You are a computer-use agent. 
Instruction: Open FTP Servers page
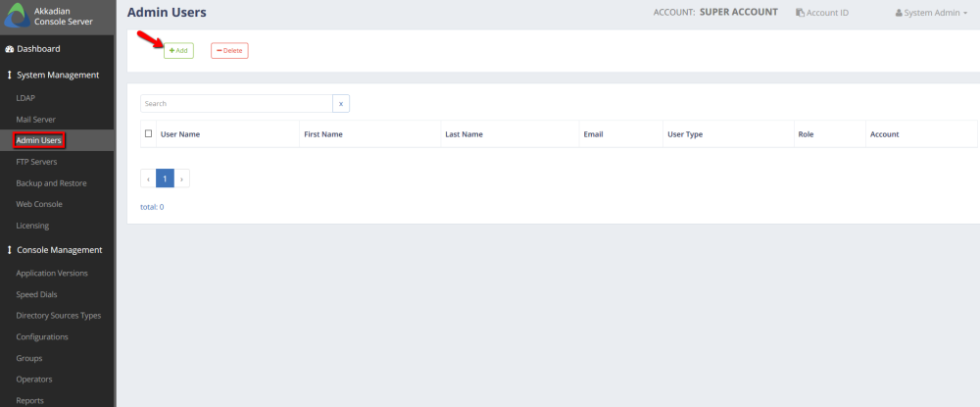click(36, 161)
